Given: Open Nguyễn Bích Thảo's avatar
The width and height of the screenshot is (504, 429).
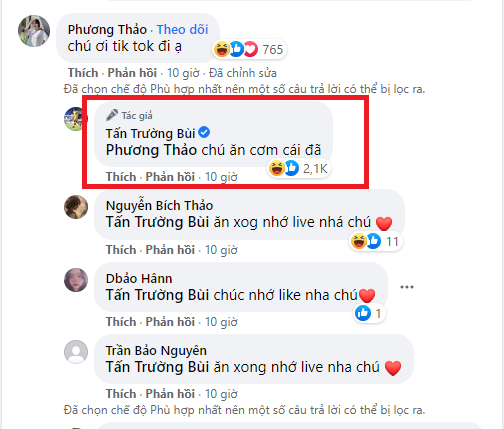Looking at the screenshot, I should [x=76, y=207].
